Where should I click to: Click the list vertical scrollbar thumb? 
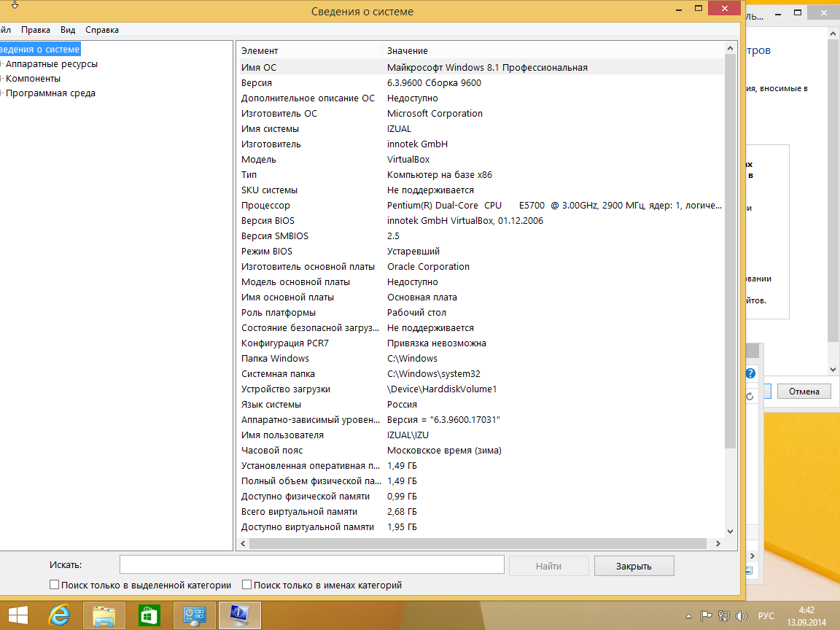(x=730, y=252)
